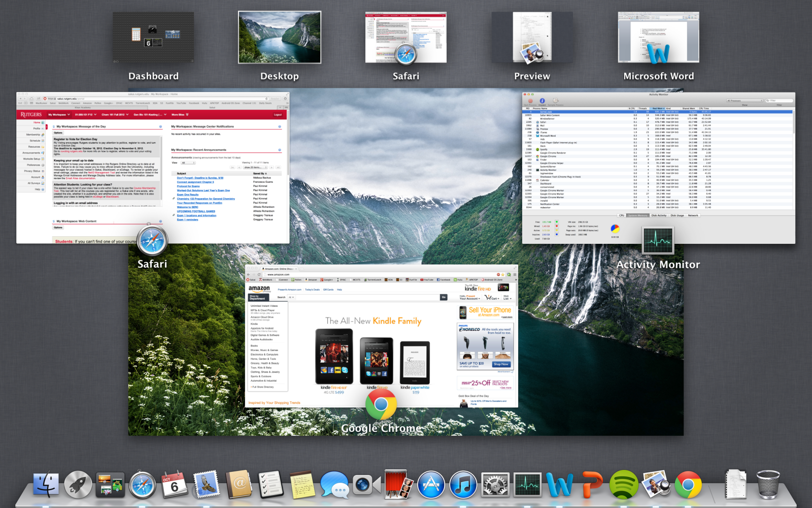Open the Wish List dropdown on Amazon
Screen dimensions: 812x508
tap(506, 298)
